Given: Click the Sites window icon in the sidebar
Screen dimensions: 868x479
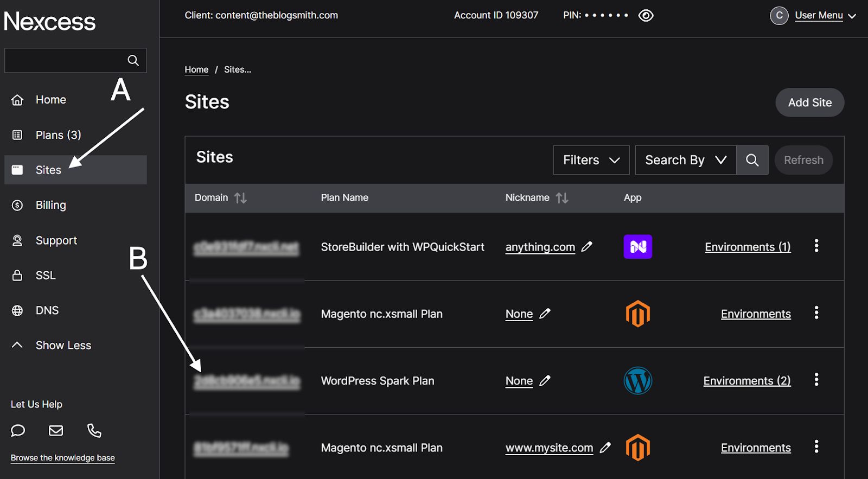Looking at the screenshot, I should [17, 170].
